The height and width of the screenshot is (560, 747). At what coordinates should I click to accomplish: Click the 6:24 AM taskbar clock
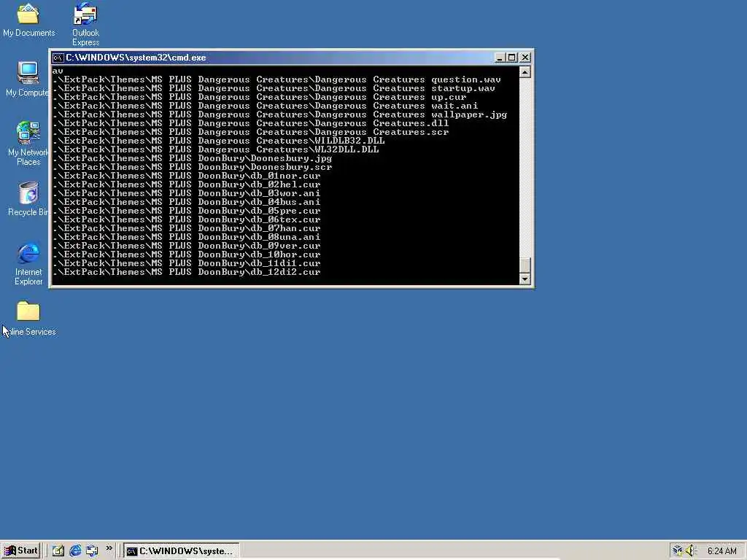coord(721,551)
